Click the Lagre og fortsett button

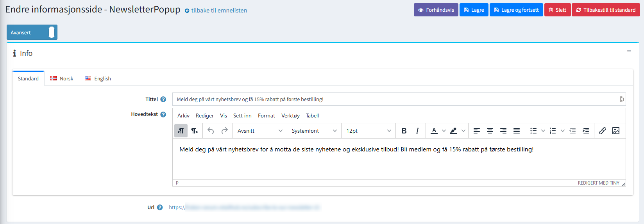[516, 10]
